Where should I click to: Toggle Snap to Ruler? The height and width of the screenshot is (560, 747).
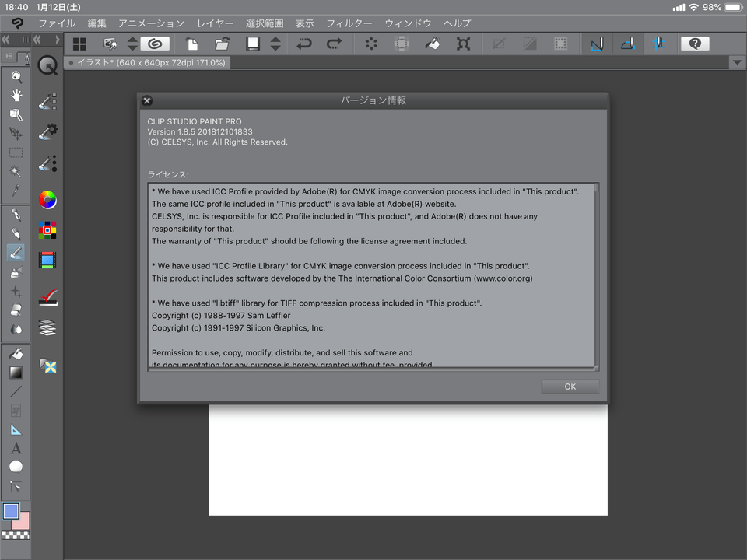tap(597, 44)
